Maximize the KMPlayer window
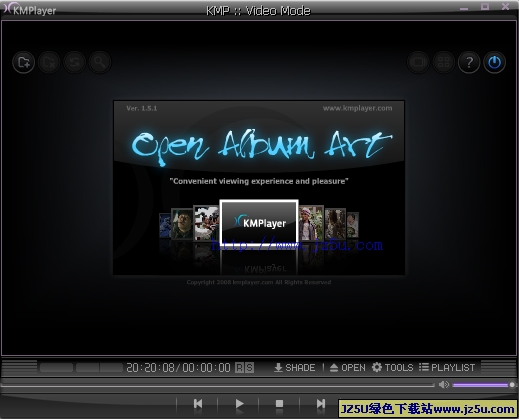 485,6
